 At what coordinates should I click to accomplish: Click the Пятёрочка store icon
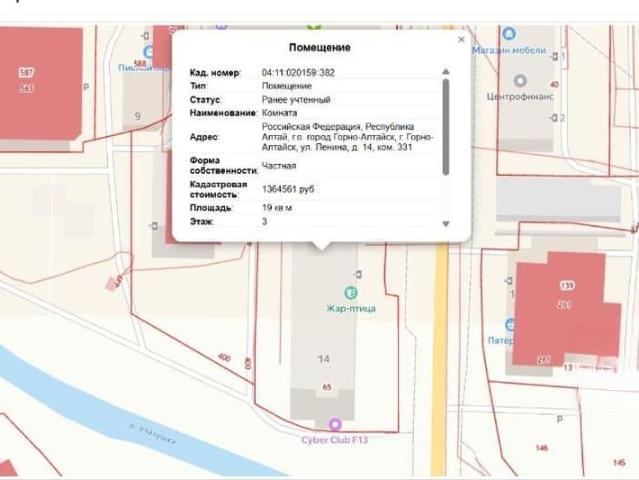tap(509, 325)
